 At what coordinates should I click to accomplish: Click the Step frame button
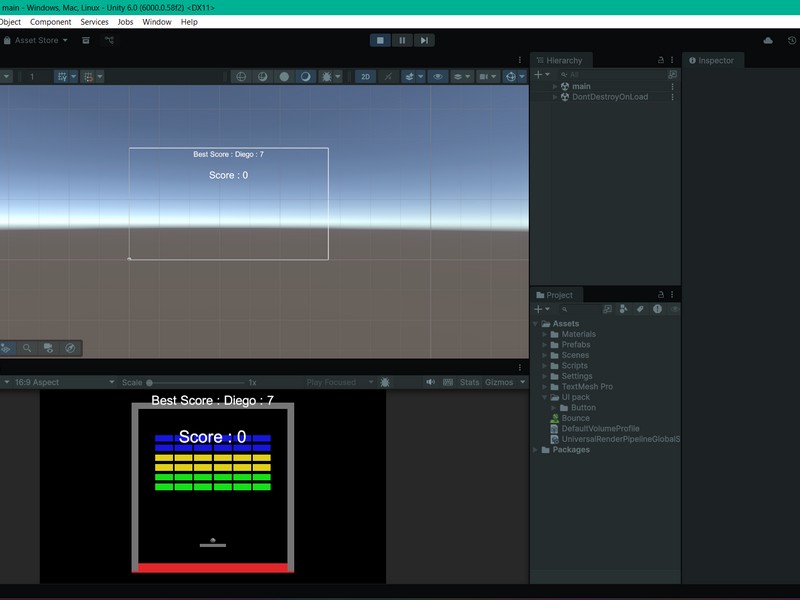coord(424,40)
